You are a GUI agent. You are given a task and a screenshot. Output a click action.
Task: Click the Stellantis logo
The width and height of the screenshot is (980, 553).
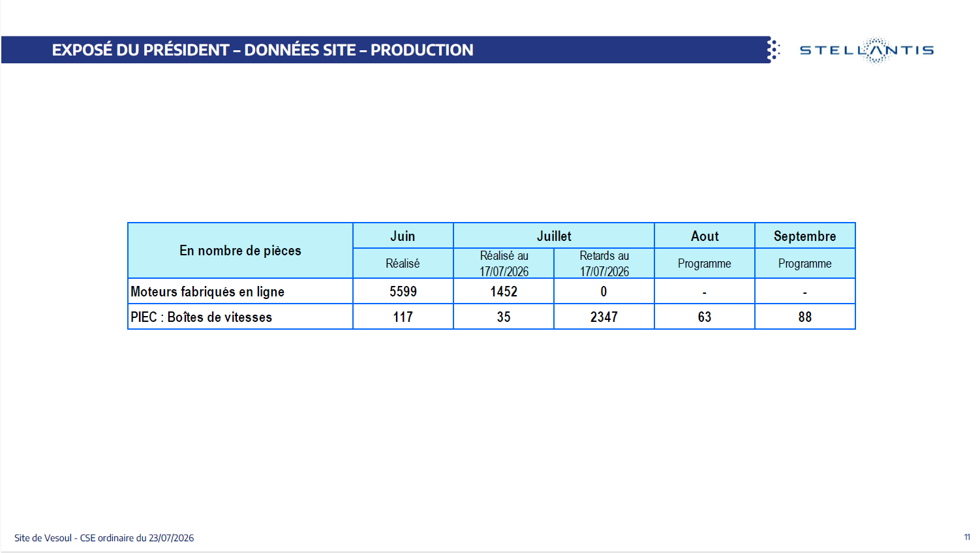(866, 50)
